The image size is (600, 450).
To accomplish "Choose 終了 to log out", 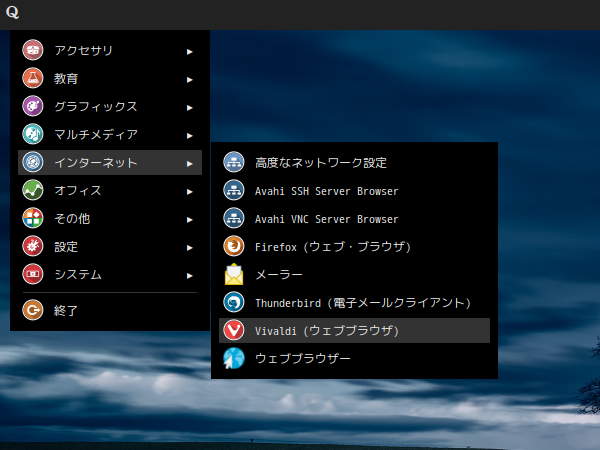I will click(x=110, y=310).
